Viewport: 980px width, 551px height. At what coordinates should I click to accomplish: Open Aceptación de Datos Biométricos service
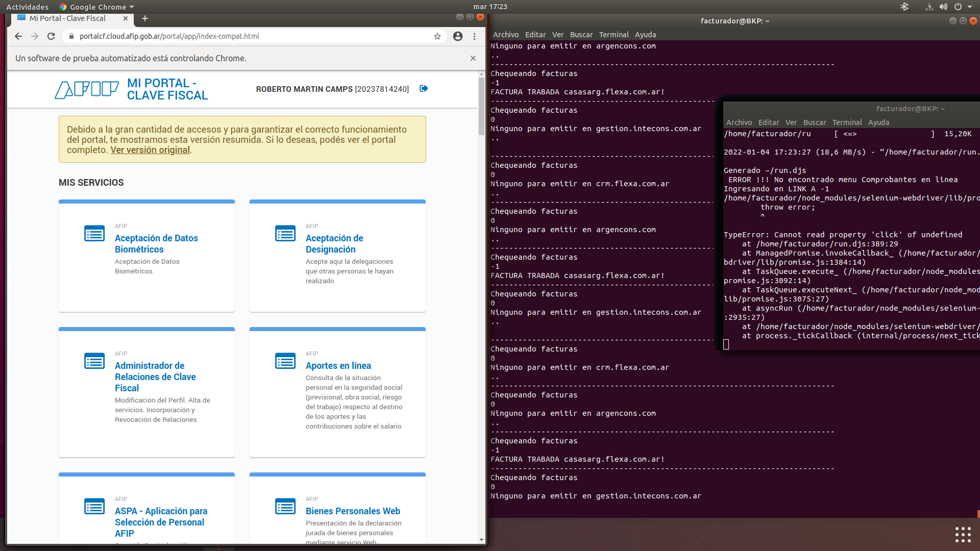[156, 244]
